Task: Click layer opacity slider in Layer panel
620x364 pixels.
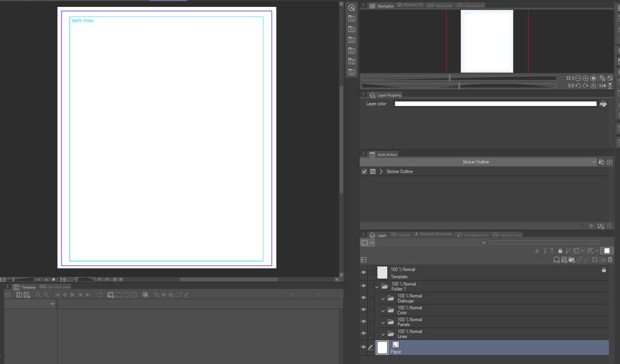Action: click(x=544, y=243)
